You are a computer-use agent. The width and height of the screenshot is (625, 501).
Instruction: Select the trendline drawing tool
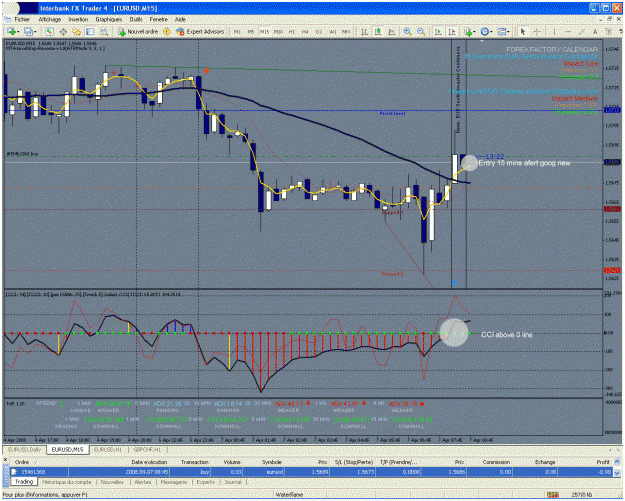[582, 31]
